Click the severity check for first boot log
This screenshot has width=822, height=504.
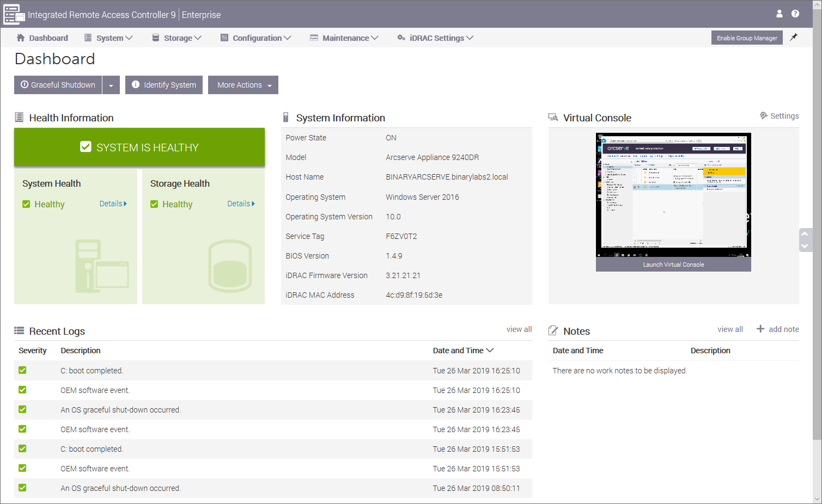22,370
